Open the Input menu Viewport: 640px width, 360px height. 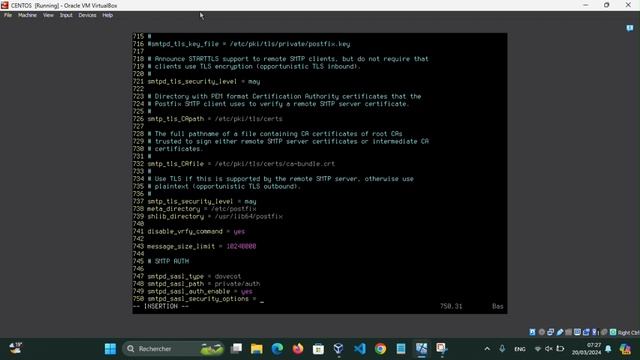[x=66, y=15]
